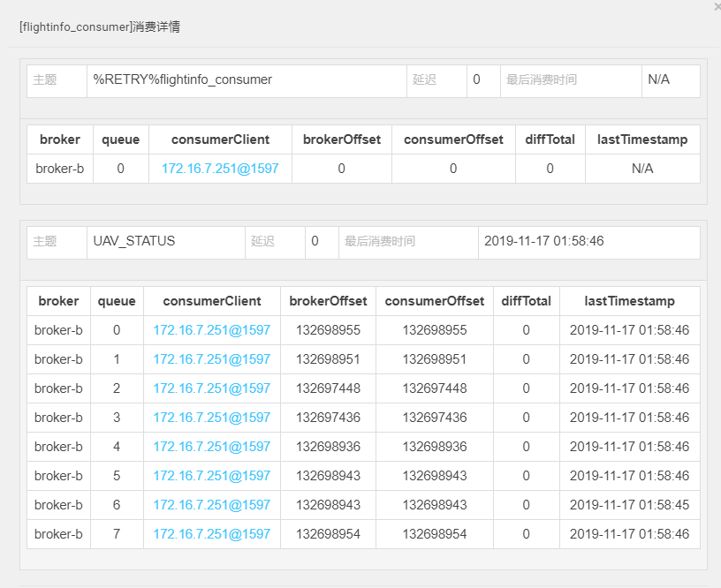Click consumerOffset value 132698951
The image size is (721, 588).
[x=435, y=359]
